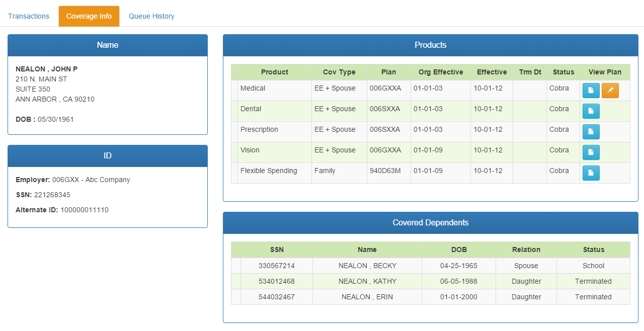Open the Queue History tab
This screenshot has width=644, height=331.
(x=151, y=16)
